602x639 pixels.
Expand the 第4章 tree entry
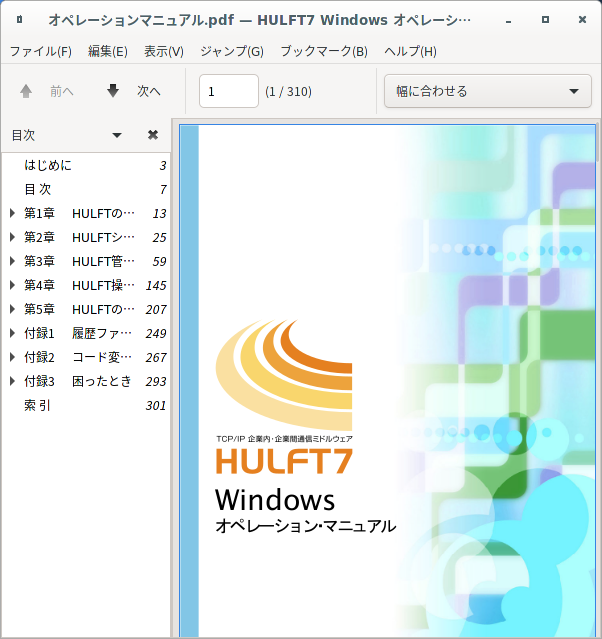pyautogui.click(x=12, y=285)
